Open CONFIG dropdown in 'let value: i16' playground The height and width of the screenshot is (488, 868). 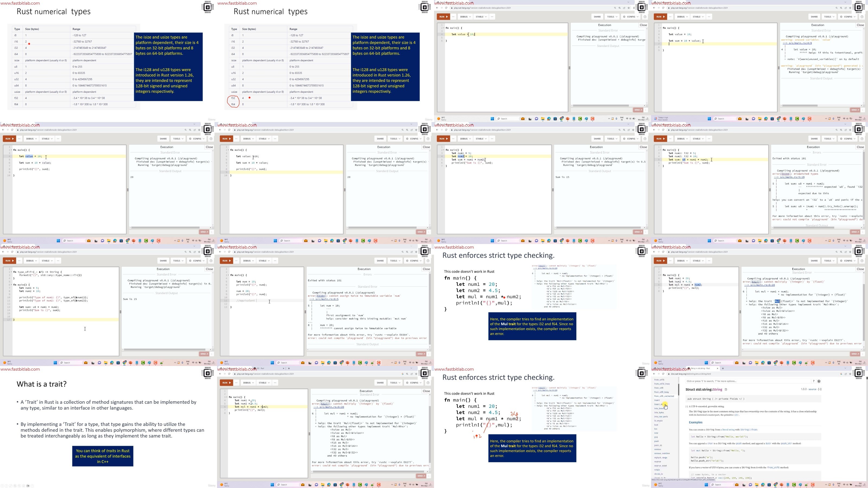pyautogui.click(x=414, y=139)
